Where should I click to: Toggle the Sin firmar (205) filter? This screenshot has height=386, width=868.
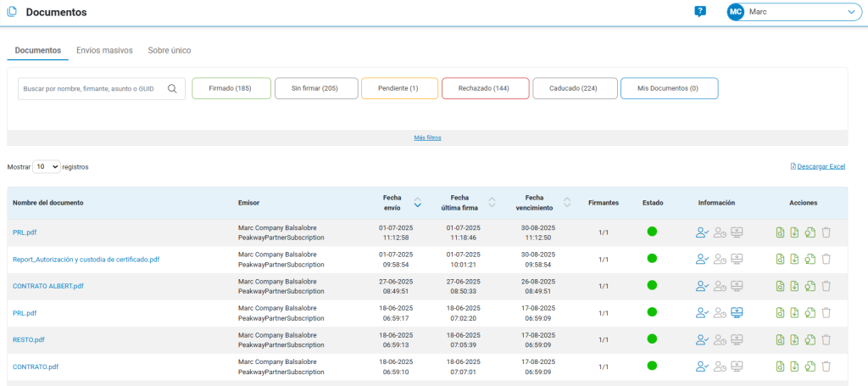[x=316, y=88]
